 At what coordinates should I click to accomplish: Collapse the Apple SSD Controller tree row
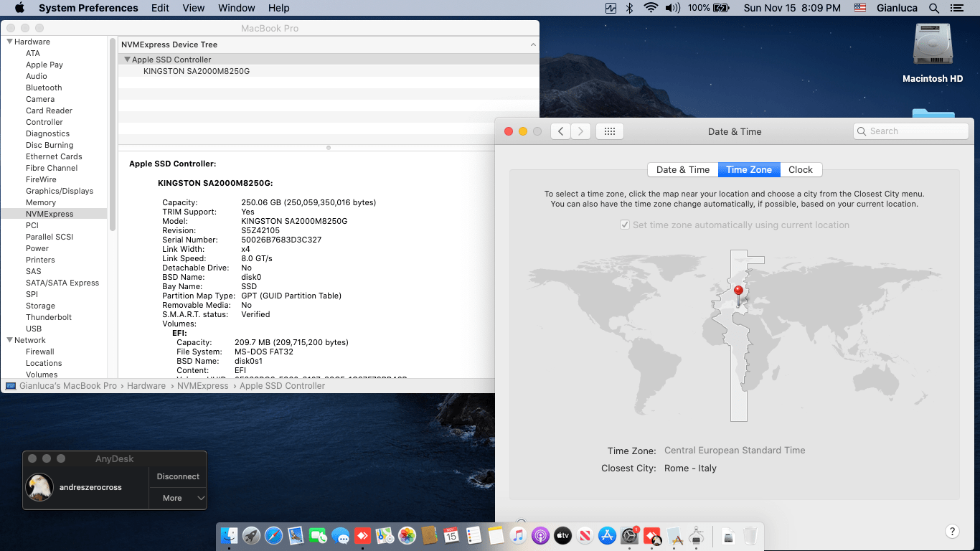127,60
